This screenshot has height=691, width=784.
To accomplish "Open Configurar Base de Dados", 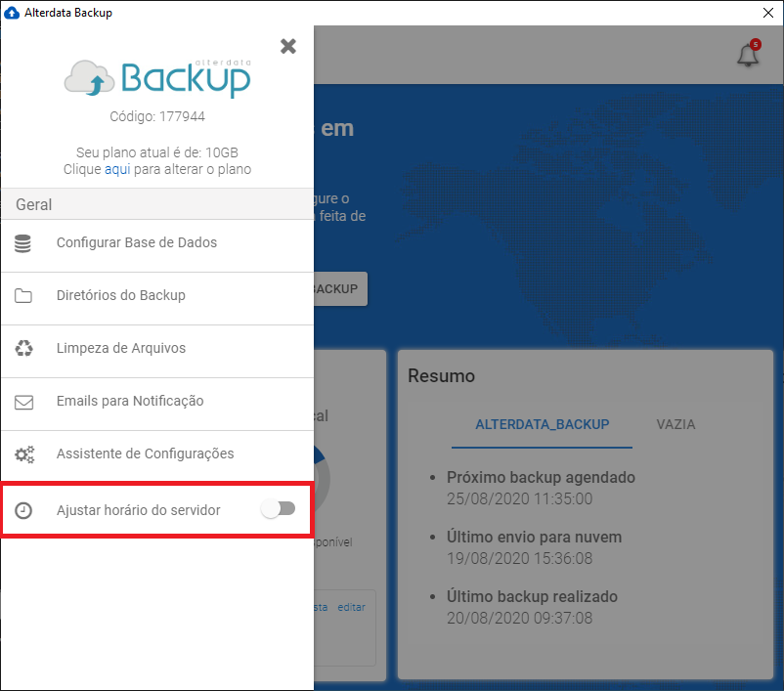I will tap(157, 245).
